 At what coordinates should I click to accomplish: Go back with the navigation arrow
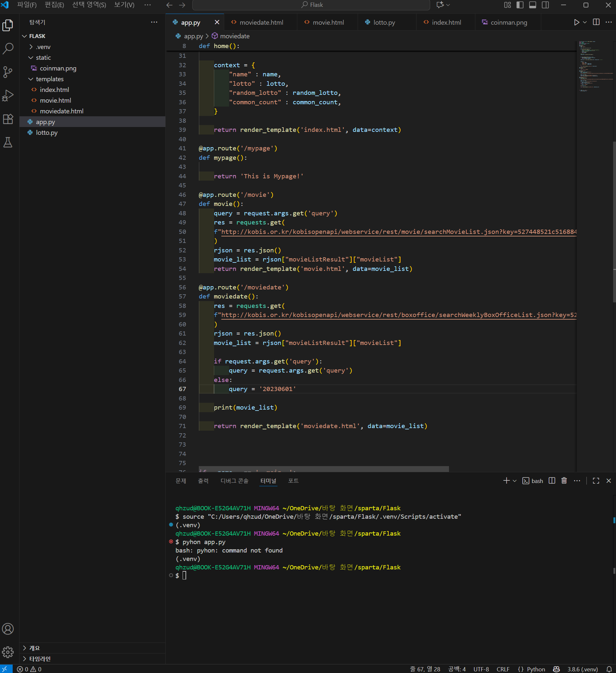click(x=169, y=5)
